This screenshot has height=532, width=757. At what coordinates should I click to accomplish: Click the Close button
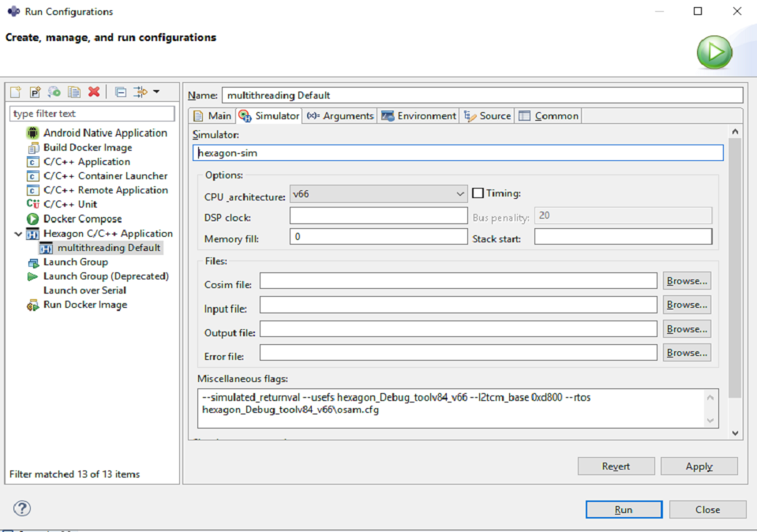[708, 510]
